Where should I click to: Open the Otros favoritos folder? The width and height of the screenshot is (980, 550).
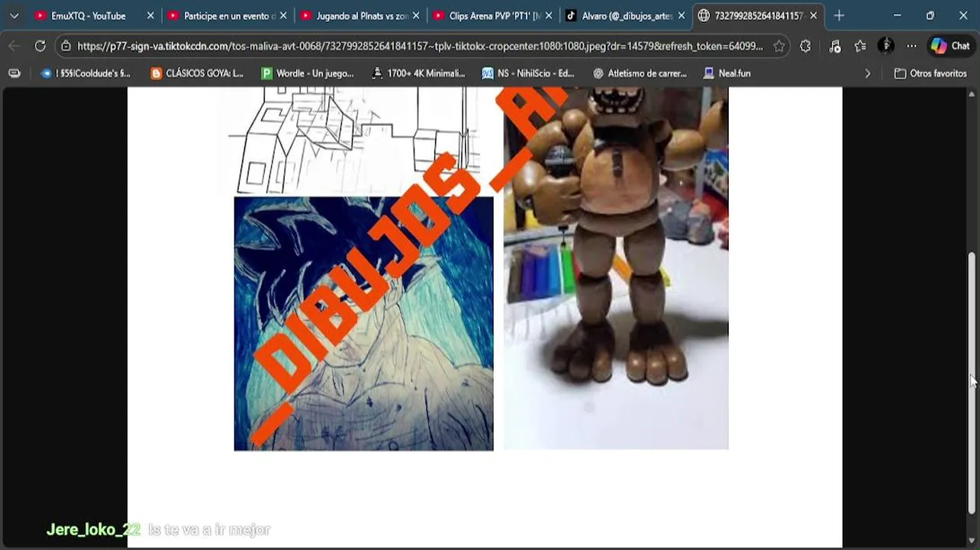(x=930, y=73)
